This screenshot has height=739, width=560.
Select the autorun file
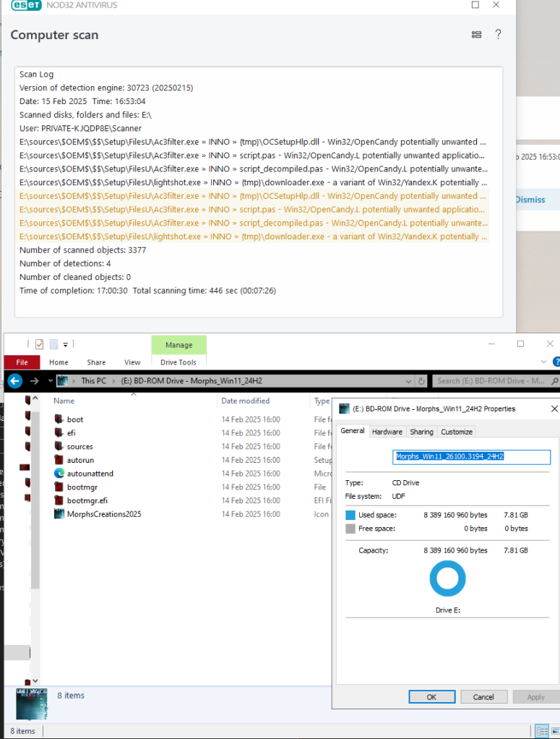click(80, 460)
